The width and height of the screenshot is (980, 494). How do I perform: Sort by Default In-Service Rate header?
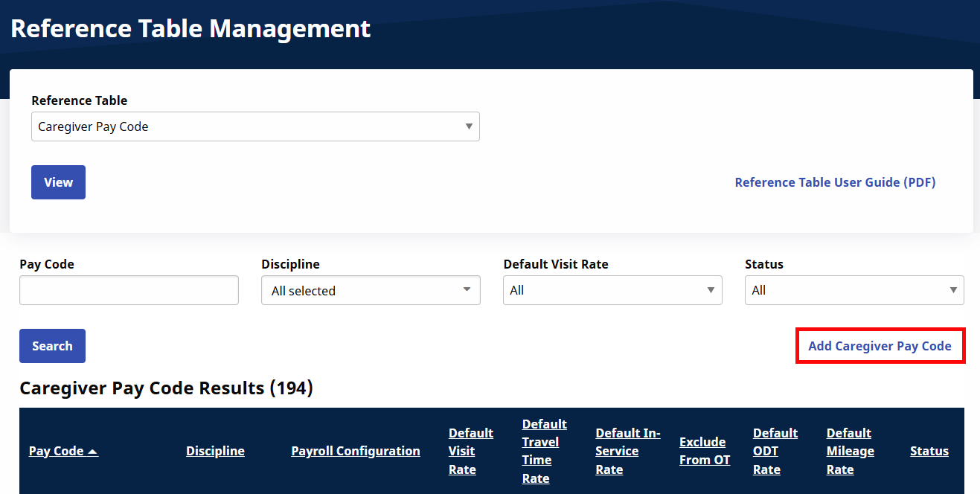(627, 451)
